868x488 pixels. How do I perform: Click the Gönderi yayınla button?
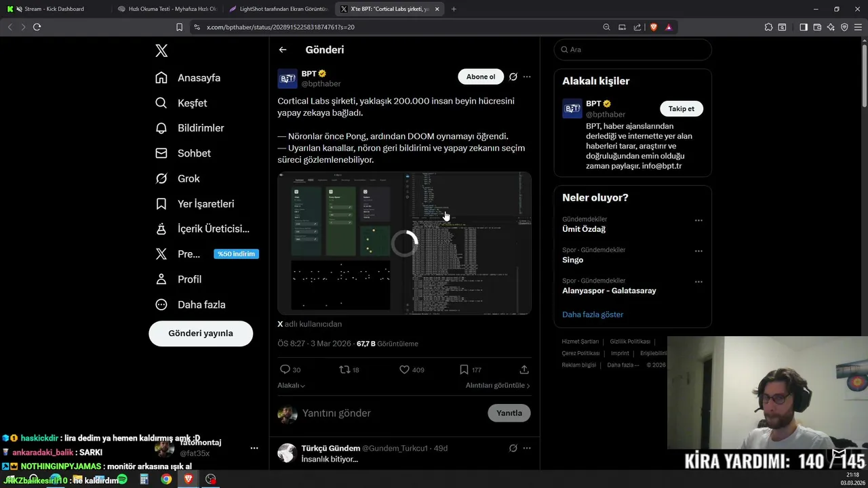201,333
